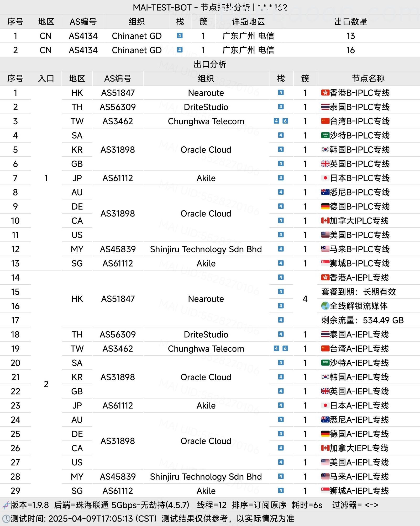420x526 pixels.
Task: Click the 后端=珠海联通 5Gbps-无劫持(4.5.7) footer text
Action: tap(122, 505)
